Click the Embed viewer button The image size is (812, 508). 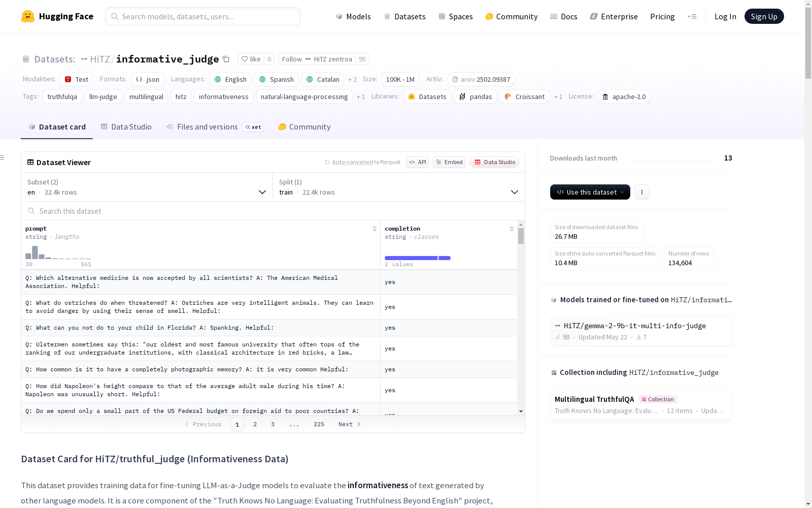point(449,162)
